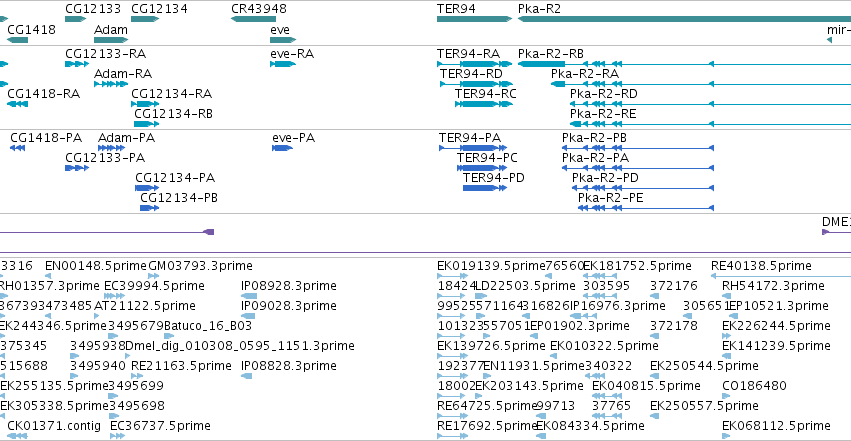Select the Pka-R2-PB protein label
851x441 pixels.
[x=594, y=138]
